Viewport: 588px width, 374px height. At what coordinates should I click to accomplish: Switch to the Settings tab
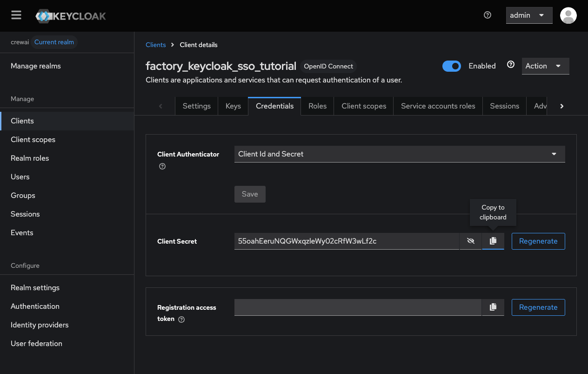click(196, 106)
